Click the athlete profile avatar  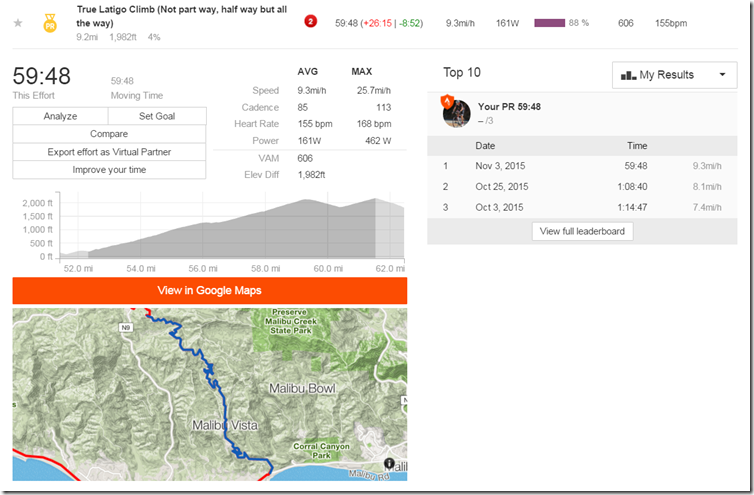[457, 112]
